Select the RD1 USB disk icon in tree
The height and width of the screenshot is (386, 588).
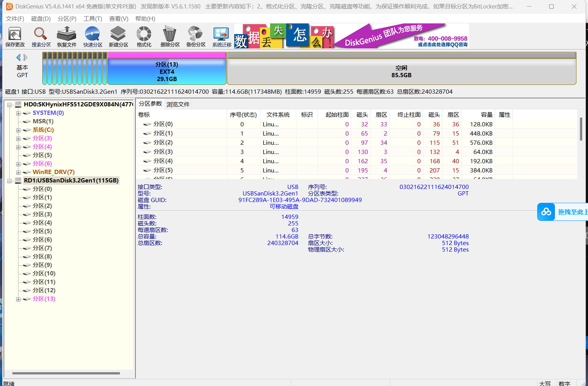click(x=18, y=181)
